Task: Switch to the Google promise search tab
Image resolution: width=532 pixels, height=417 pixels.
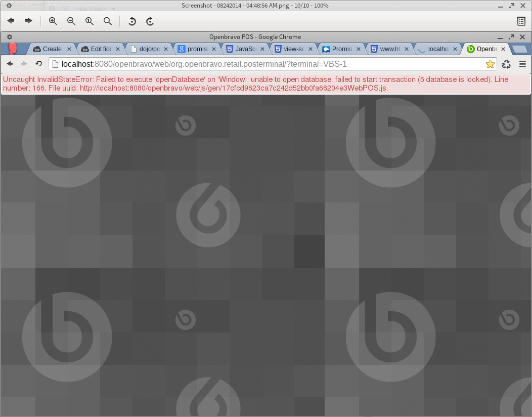Action: pos(197,49)
